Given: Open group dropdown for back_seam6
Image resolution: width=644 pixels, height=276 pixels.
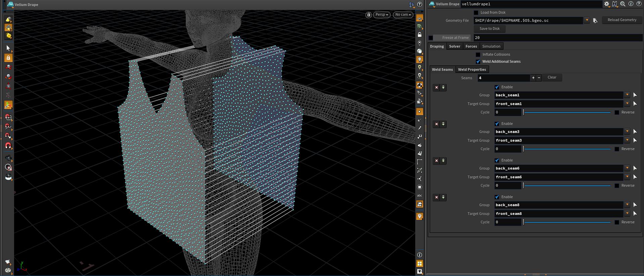Looking at the screenshot, I should point(627,168).
